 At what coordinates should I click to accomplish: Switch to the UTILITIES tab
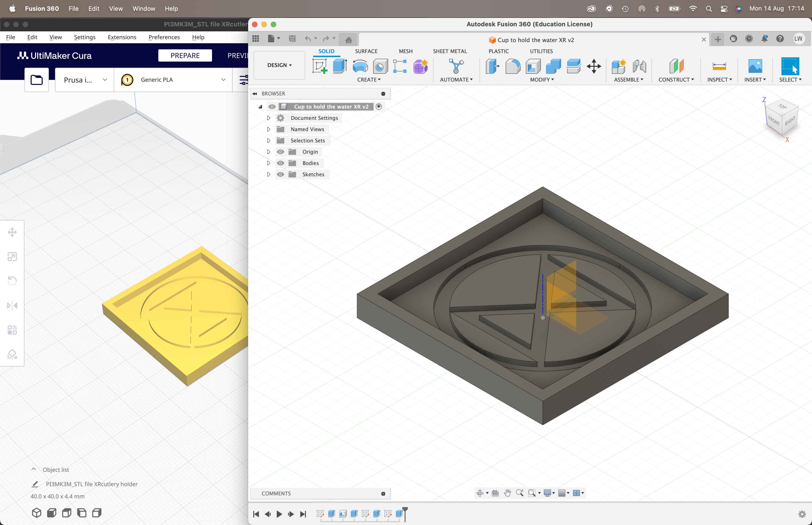[x=541, y=51]
